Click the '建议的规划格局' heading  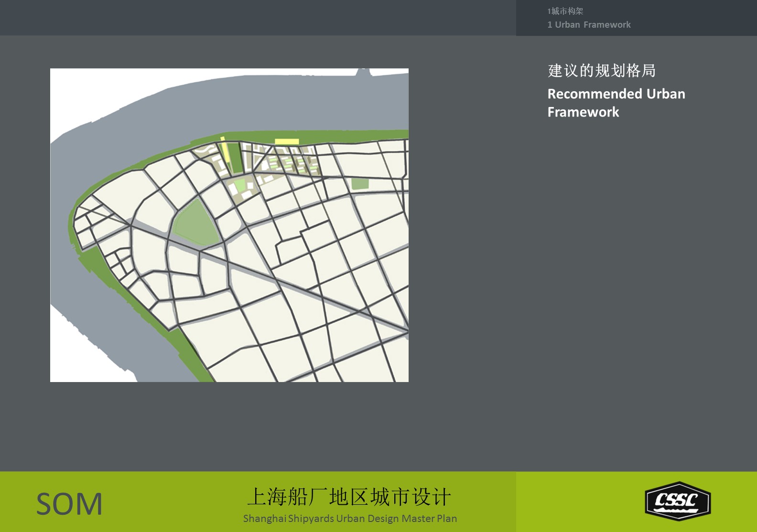coord(602,71)
